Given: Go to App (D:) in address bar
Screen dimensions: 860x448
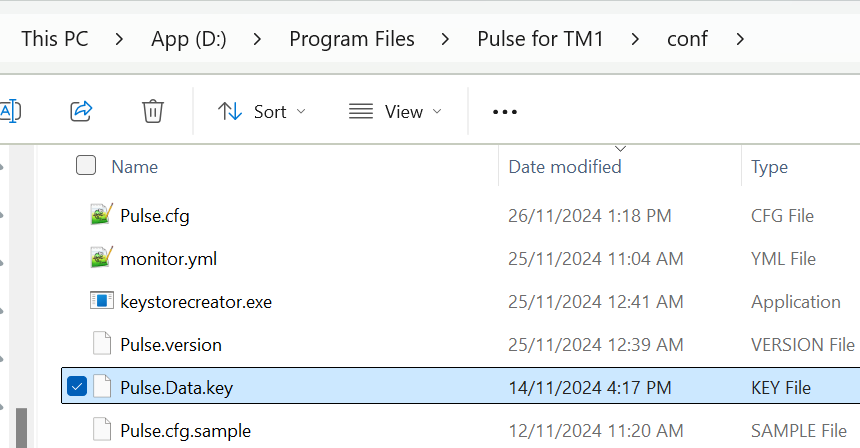Looking at the screenshot, I should (189, 39).
